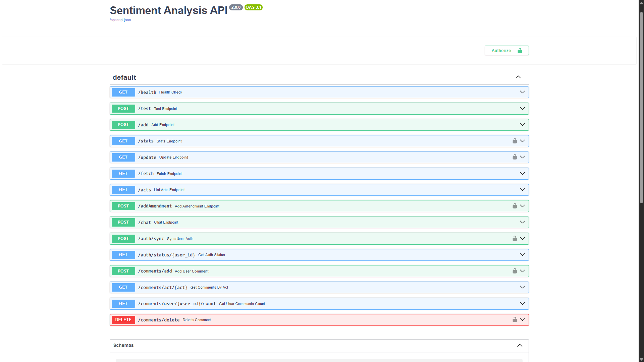Viewport: 644px width, 362px height.
Task: Expand the /health Health Check endpoint
Action: coord(522,92)
